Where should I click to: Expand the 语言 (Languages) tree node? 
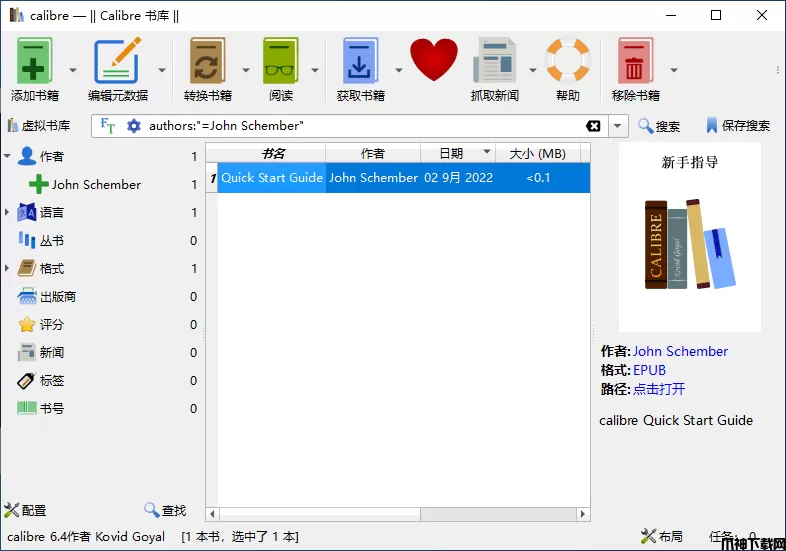point(7,213)
